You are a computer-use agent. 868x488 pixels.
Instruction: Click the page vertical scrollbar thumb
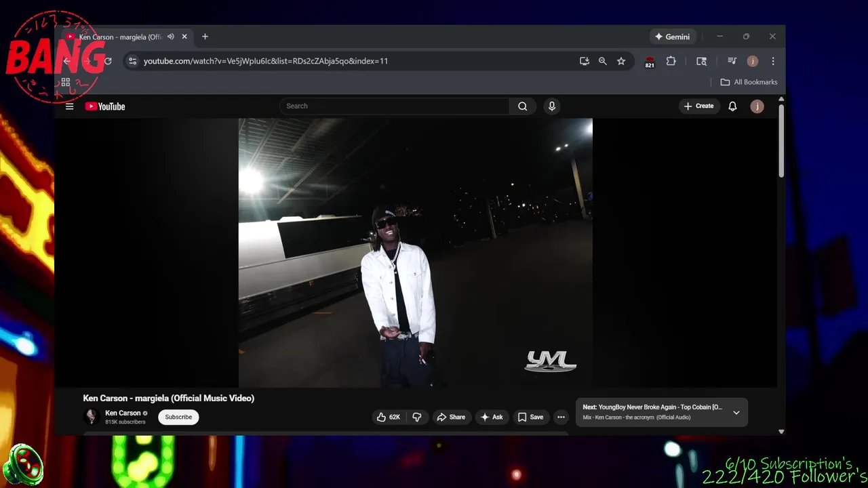pyautogui.click(x=781, y=140)
